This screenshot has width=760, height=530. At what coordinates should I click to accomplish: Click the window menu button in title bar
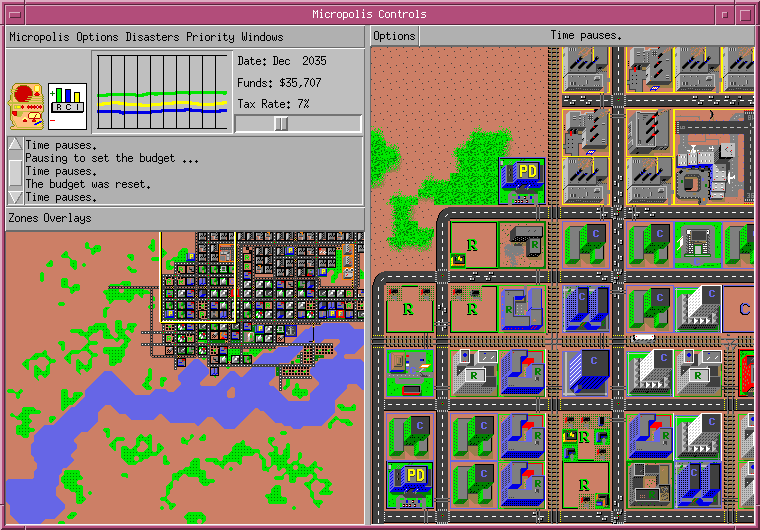point(15,14)
